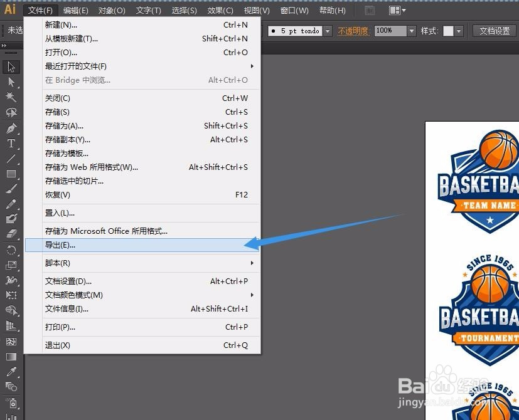Open the 视图(V) menu

click(257, 11)
